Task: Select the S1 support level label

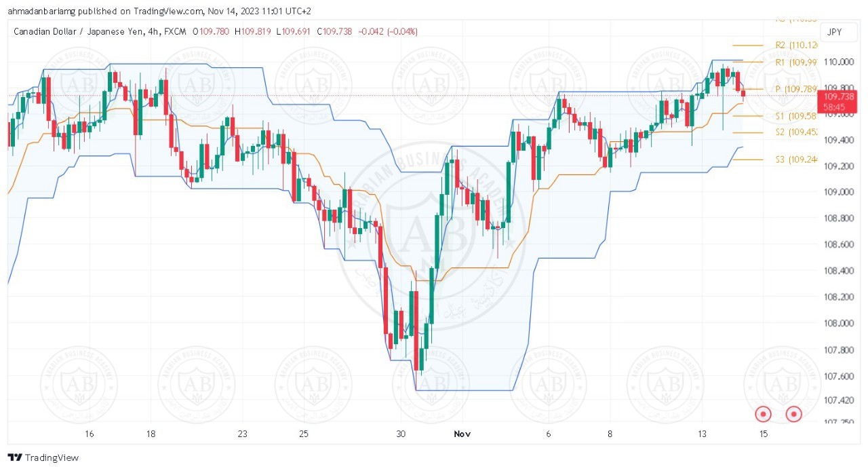Action: tap(796, 116)
